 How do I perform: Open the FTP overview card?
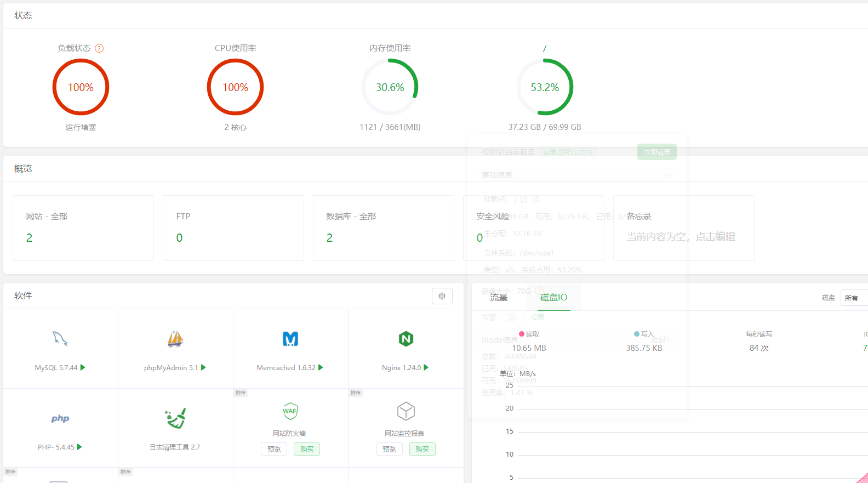tap(233, 228)
